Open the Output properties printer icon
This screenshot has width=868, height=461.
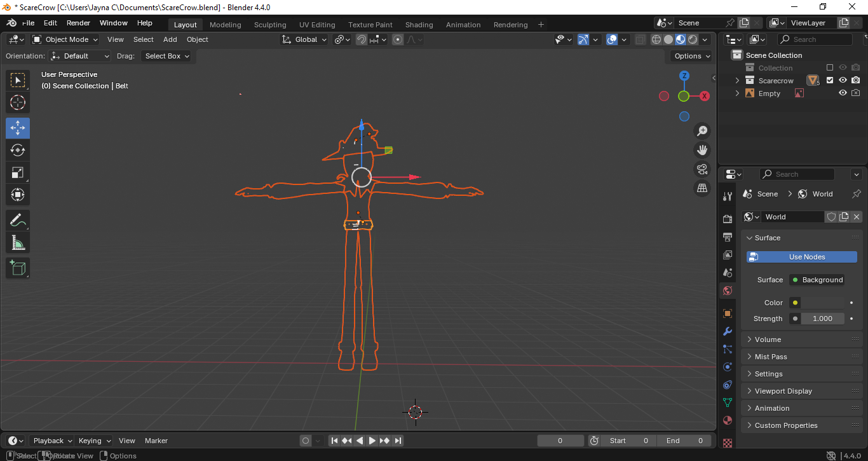728,237
